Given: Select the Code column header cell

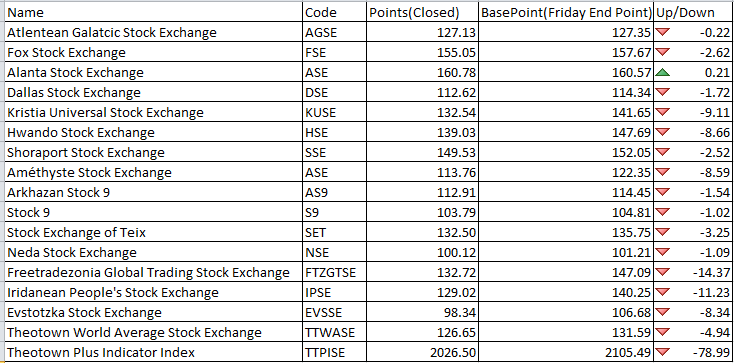Looking at the screenshot, I should click(x=334, y=13).
